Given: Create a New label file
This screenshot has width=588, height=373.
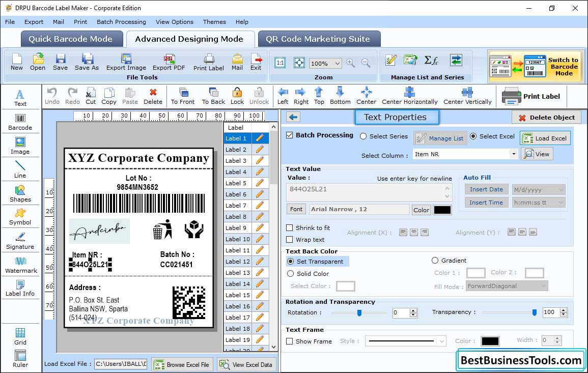Looking at the screenshot, I should (x=17, y=62).
